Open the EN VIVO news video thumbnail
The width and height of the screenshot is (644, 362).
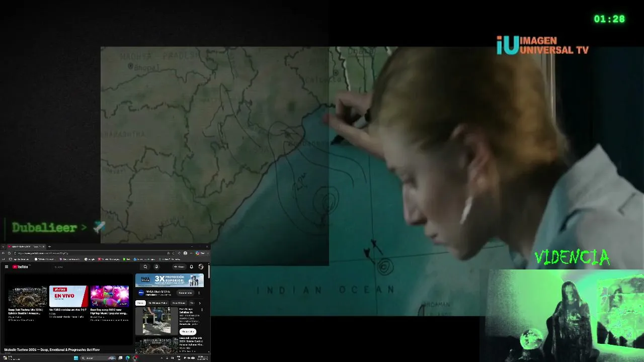(69, 296)
